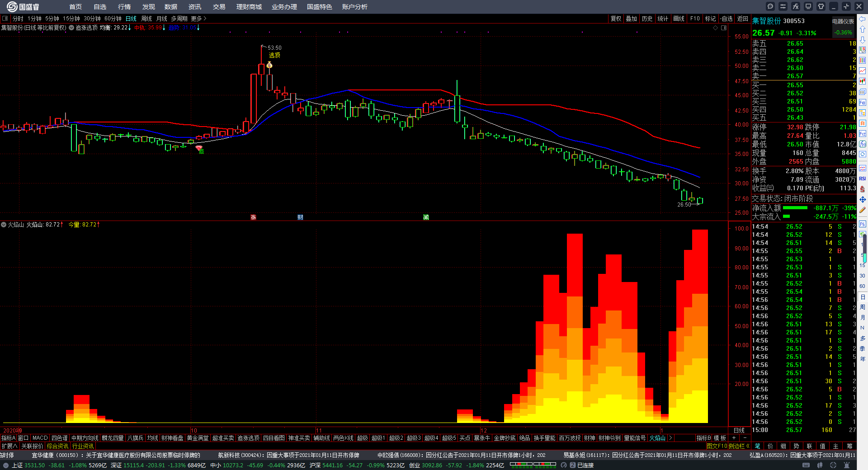Select the pencil drawing tool icon
The image size is (868, 470).
[863, 210]
